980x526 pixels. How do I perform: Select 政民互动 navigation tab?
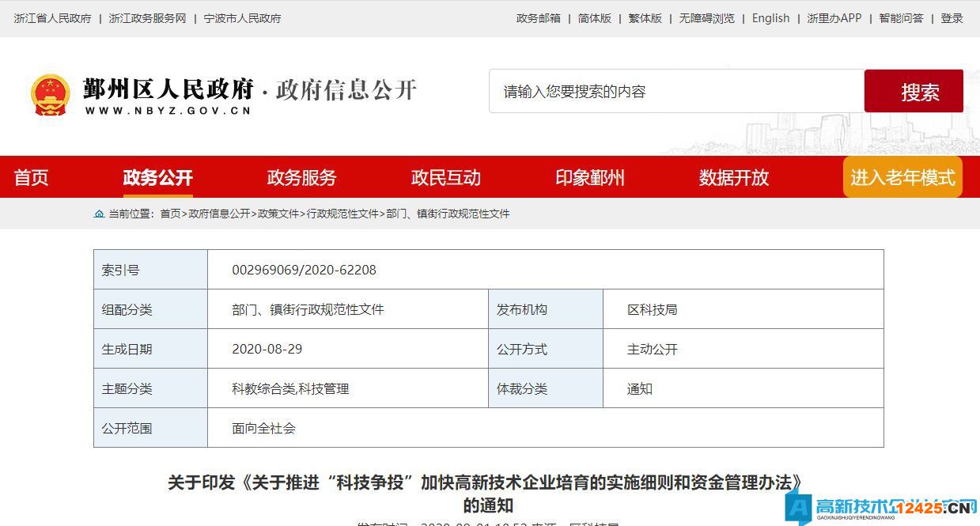tap(446, 177)
